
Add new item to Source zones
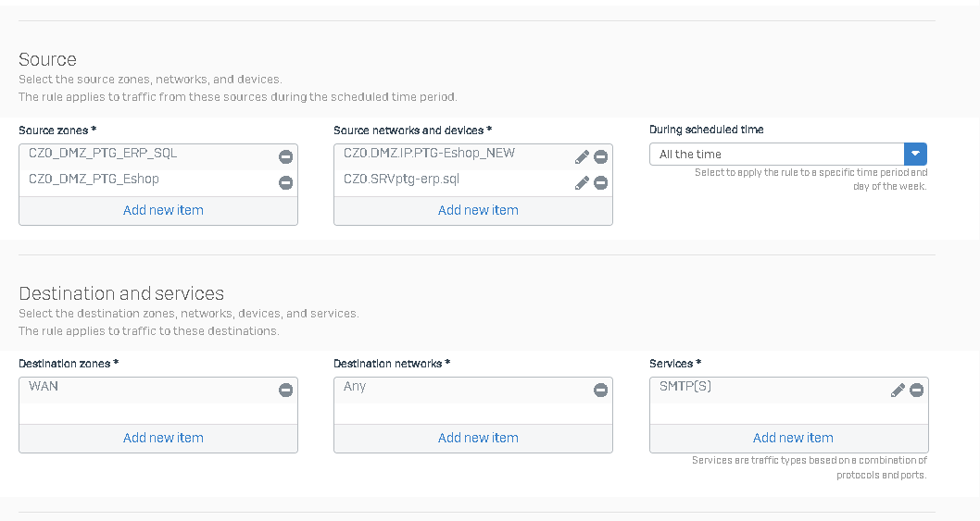pyautogui.click(x=163, y=210)
